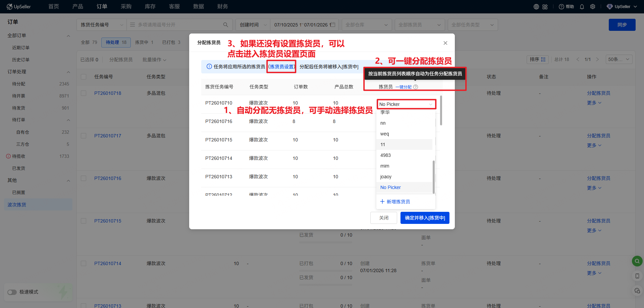Switch to the 已打包 tab
644x308 pixels.
pos(171,42)
